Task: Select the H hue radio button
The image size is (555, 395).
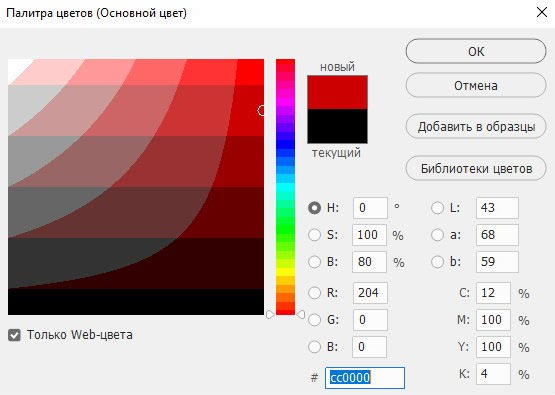Action: pyautogui.click(x=314, y=208)
